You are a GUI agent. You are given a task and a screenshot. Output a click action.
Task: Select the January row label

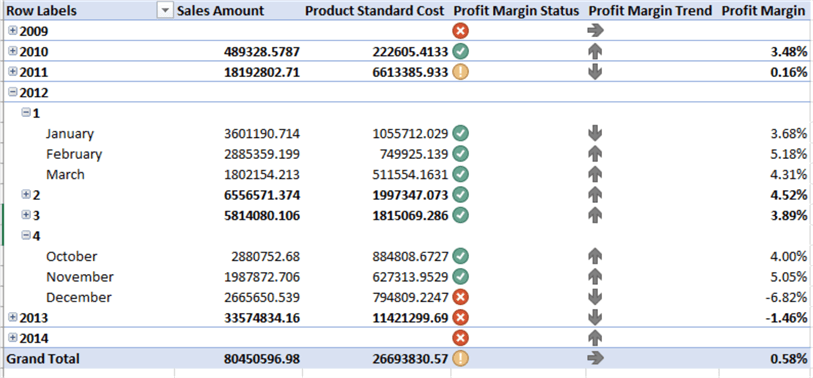click(x=70, y=133)
